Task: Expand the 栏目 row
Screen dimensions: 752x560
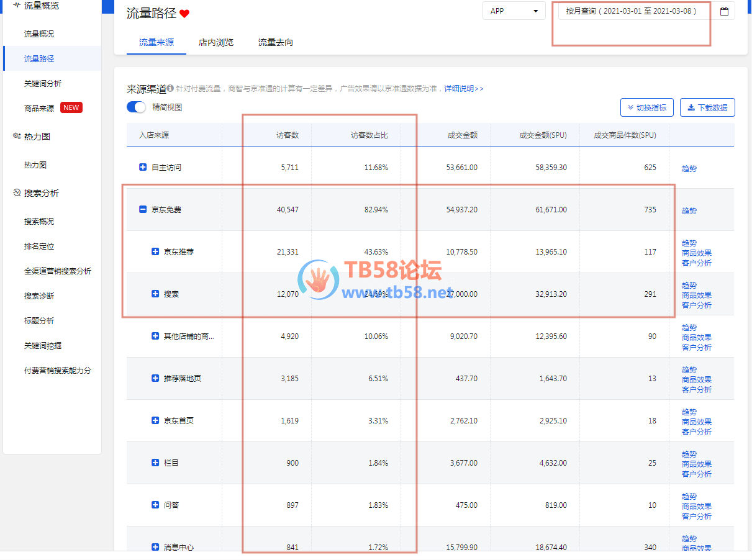Action: (155, 463)
